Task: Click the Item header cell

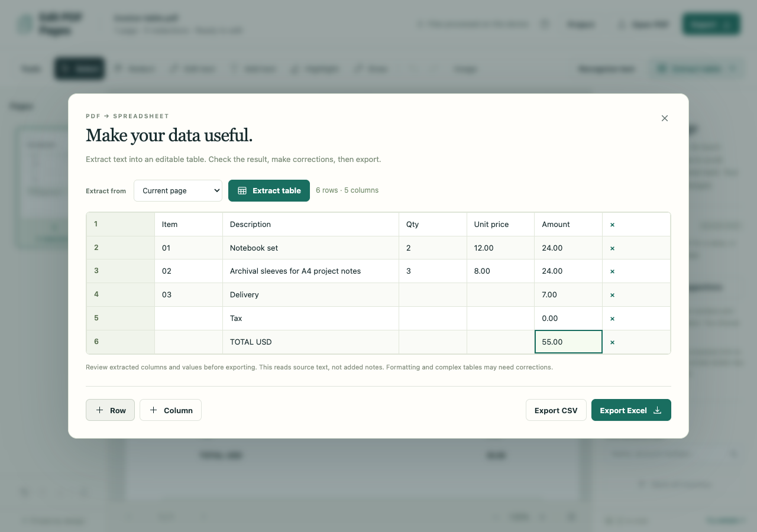Action: point(189,224)
